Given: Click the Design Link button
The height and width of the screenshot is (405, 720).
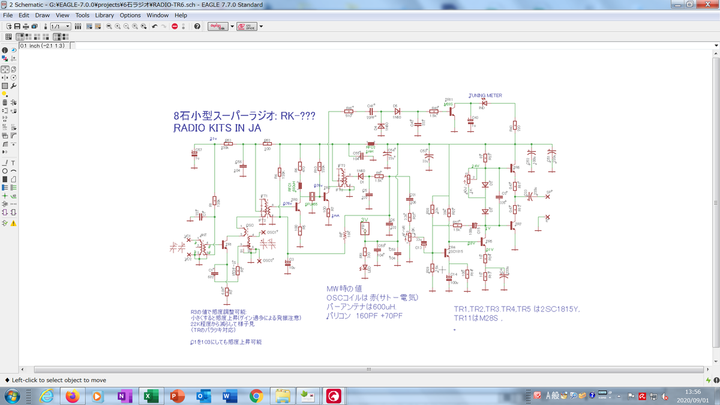Looking at the screenshot, I should click(x=219, y=28).
